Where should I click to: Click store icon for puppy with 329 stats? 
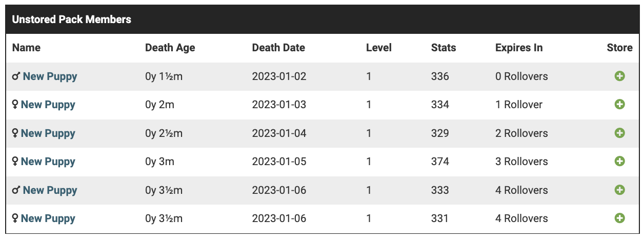click(619, 133)
